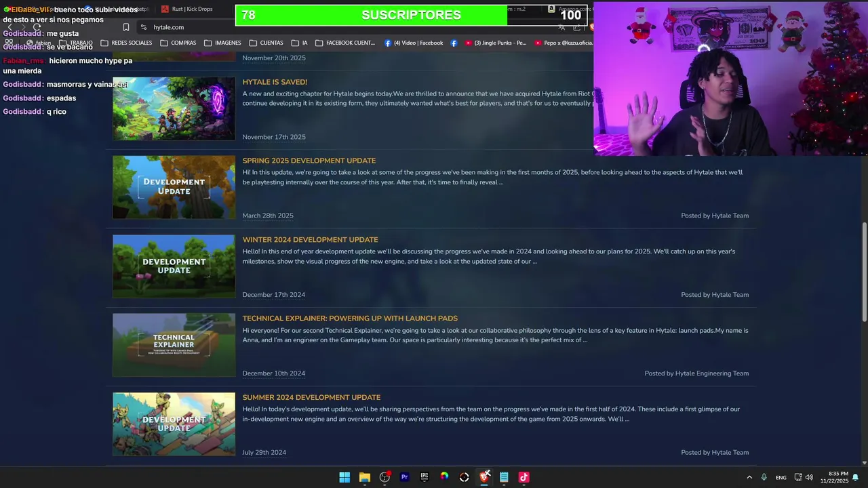View site information icon beside hytale.com
The width and height of the screenshot is (868, 488).
(144, 27)
